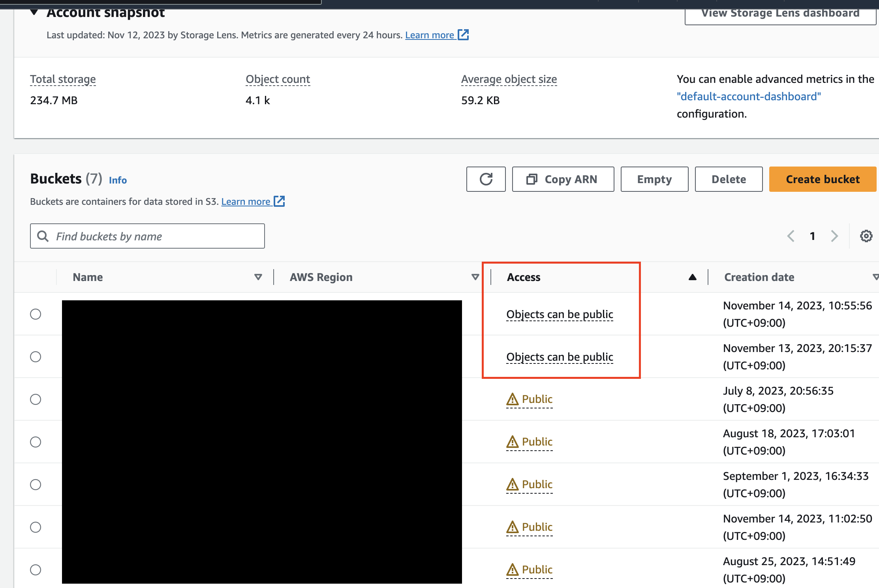This screenshot has height=588, width=879.
Task: Sort by AWS Region column arrow
Action: (x=475, y=277)
